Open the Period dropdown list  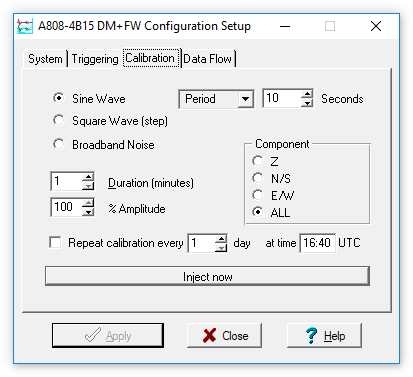point(245,99)
